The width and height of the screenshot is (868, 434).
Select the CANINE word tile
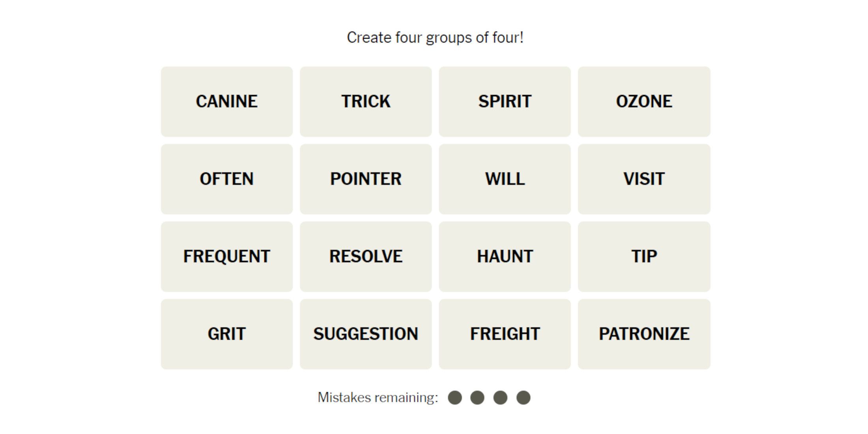(226, 101)
